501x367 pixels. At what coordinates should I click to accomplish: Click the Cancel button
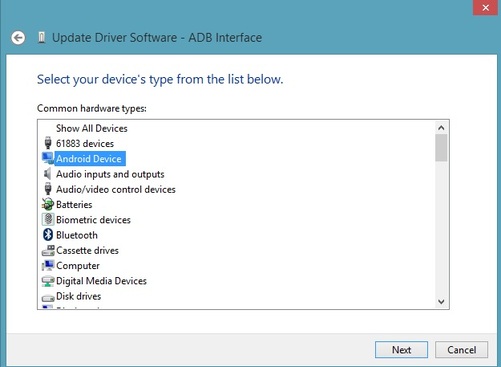pyautogui.click(x=461, y=350)
